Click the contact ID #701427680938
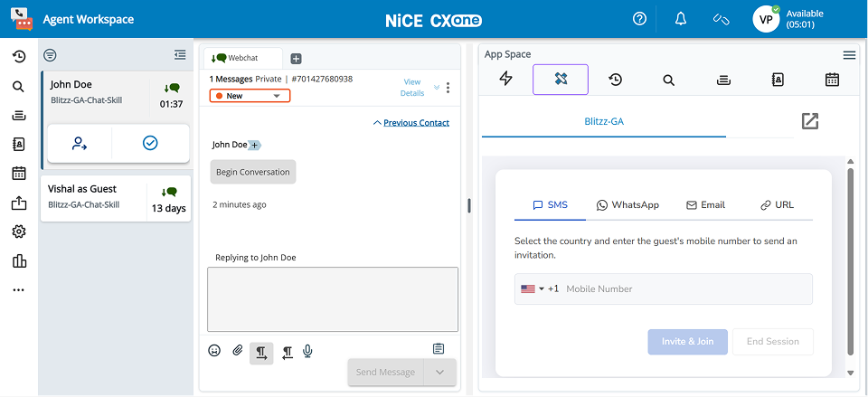This screenshot has height=397, width=868. tap(322, 80)
